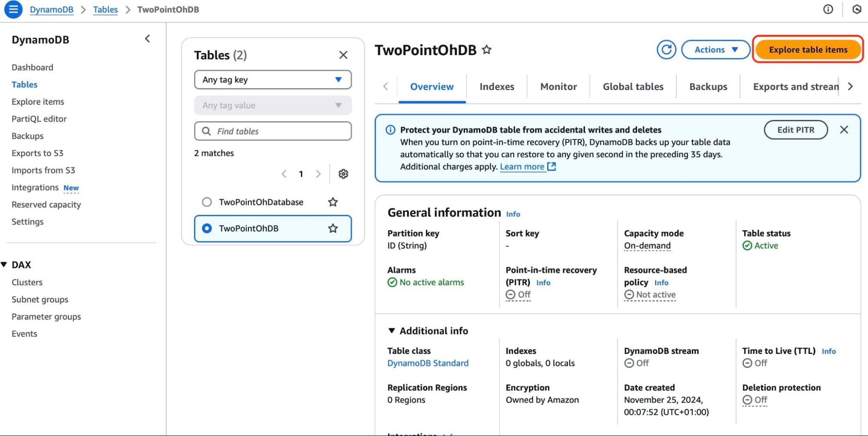Open Backups in the sidebar
Image resolution: width=868 pixels, height=436 pixels.
coord(27,136)
